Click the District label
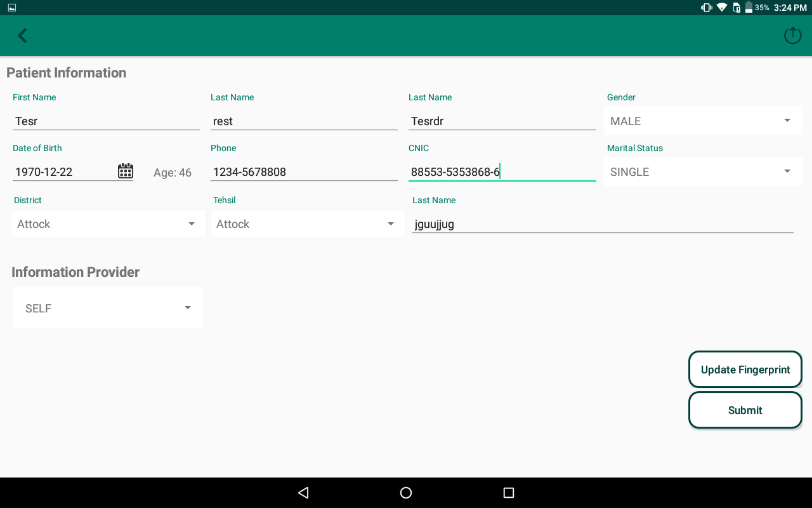This screenshot has height=508, width=812. click(28, 200)
